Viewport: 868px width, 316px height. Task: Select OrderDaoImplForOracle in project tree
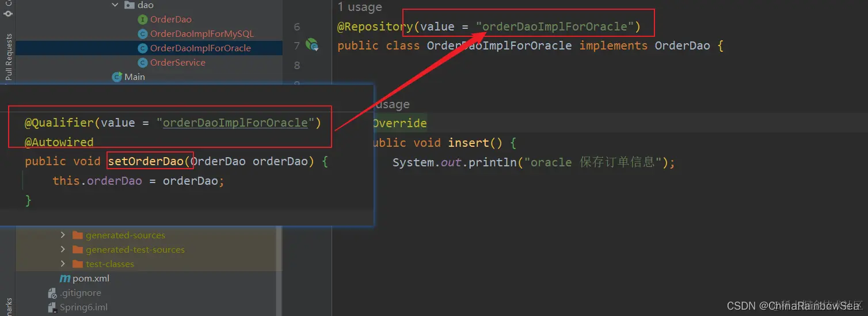[x=200, y=48]
